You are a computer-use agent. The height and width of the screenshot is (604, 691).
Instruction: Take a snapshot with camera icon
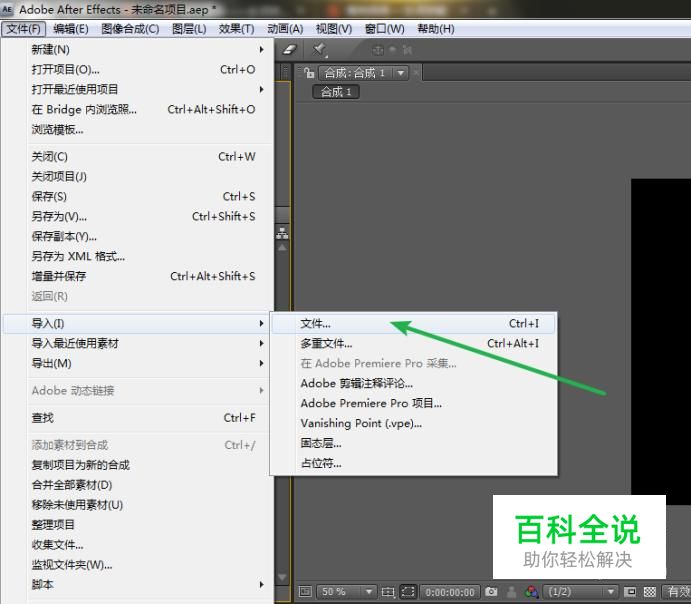[x=491, y=591]
